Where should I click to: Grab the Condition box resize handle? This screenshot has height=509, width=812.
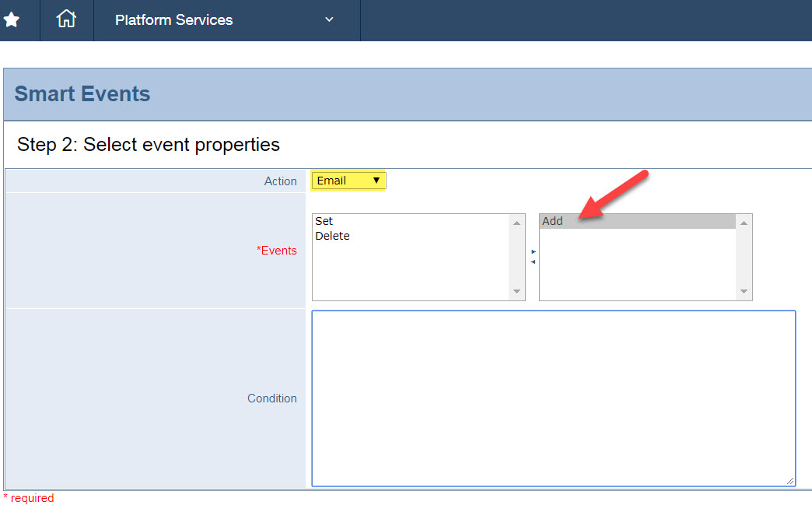(790, 481)
